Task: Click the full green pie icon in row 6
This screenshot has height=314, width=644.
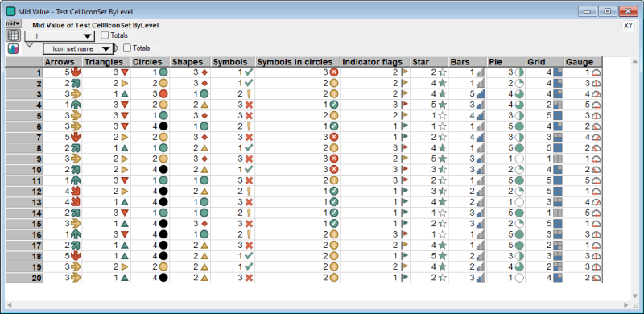Action: pyautogui.click(x=519, y=126)
